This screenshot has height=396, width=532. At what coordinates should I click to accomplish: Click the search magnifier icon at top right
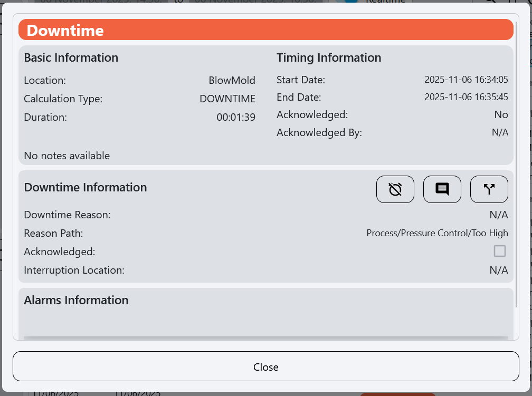(x=491, y=3)
